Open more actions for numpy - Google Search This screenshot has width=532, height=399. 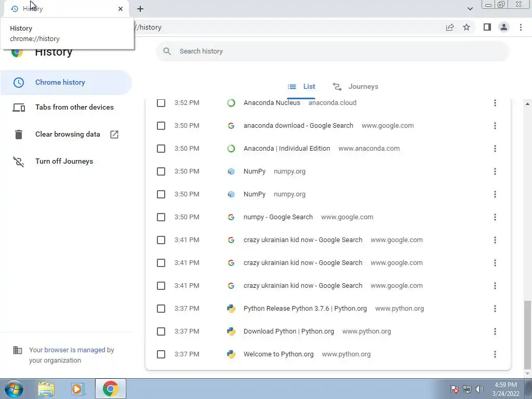(495, 217)
